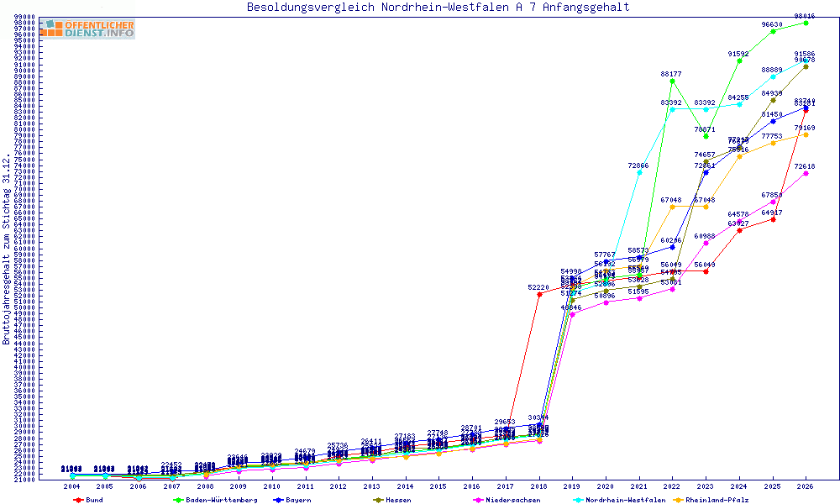Click the olive Hessen legend marker
Viewport: 840px width, 504px height.
click(378, 501)
